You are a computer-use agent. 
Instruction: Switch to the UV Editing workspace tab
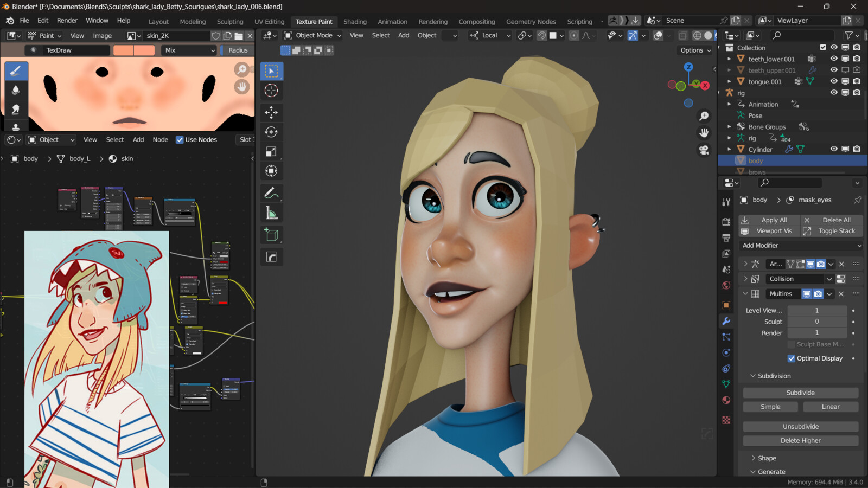270,22
